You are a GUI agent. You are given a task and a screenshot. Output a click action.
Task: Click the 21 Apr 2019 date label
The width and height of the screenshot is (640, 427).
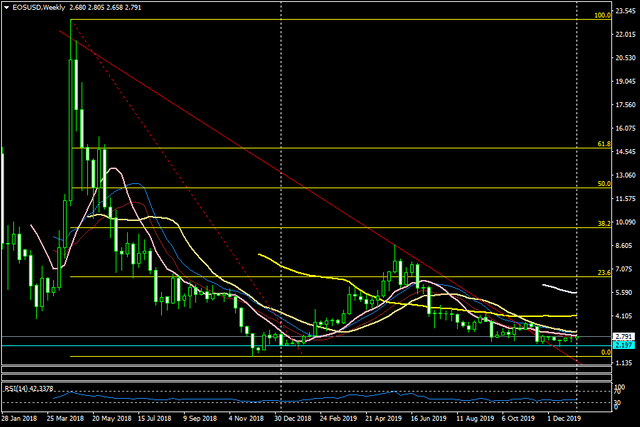pos(383,418)
